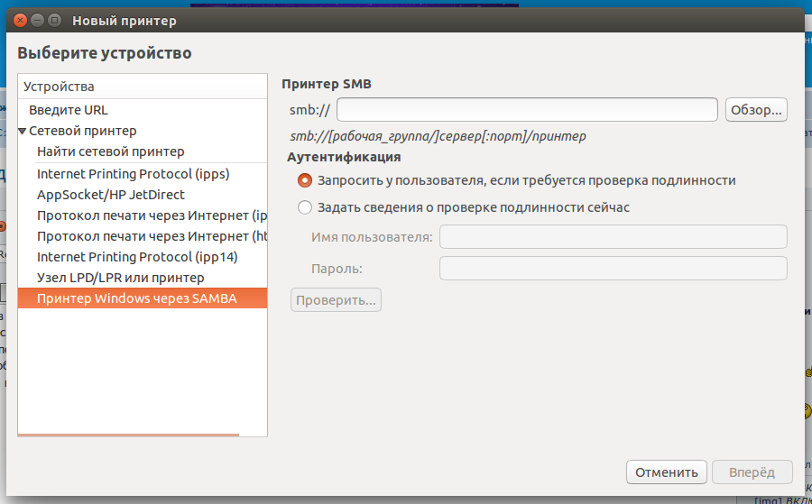
Task: Select 'Принтер Windows через SAMBA' entry
Action: [137, 298]
